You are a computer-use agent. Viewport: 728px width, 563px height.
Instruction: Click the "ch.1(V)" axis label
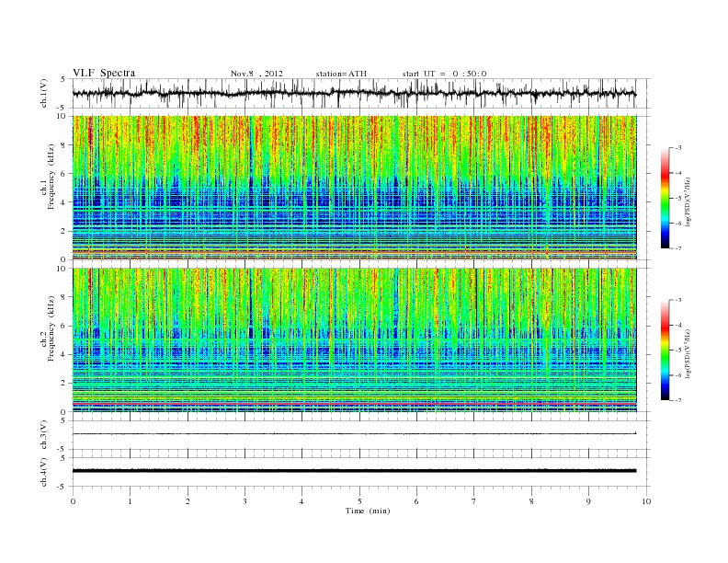[44, 94]
